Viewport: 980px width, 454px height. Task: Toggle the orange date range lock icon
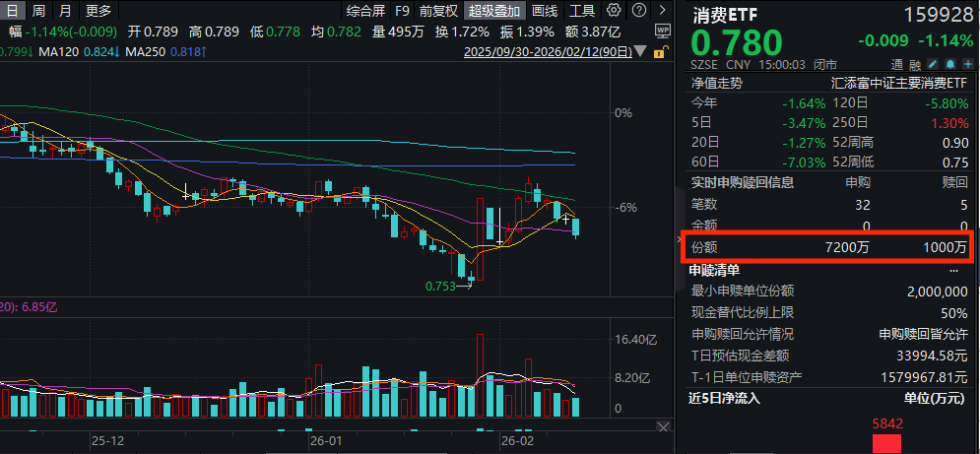[x=660, y=50]
